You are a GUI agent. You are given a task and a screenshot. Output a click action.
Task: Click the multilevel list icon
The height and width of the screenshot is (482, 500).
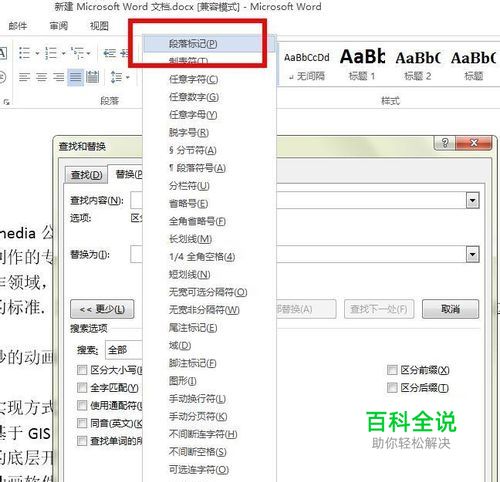pyautogui.click(x=77, y=53)
